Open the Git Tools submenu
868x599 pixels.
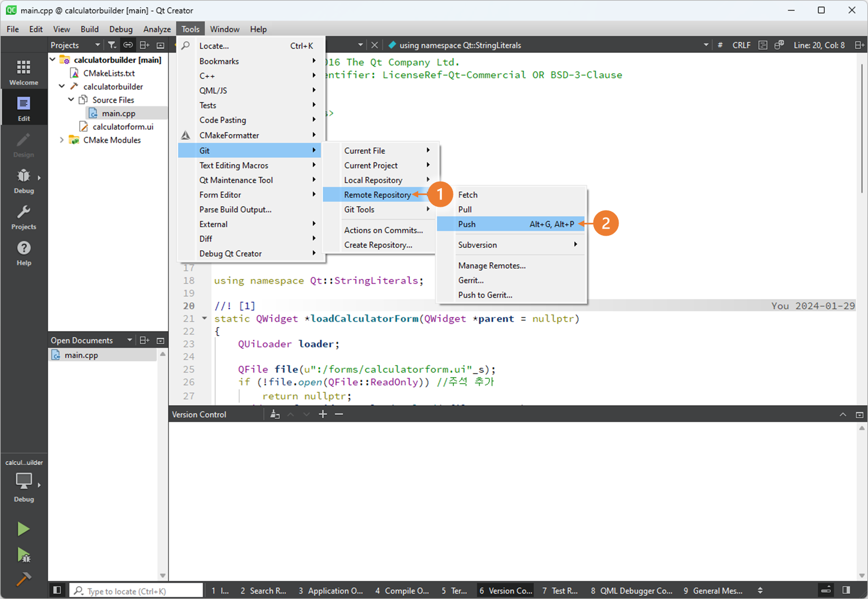point(380,209)
